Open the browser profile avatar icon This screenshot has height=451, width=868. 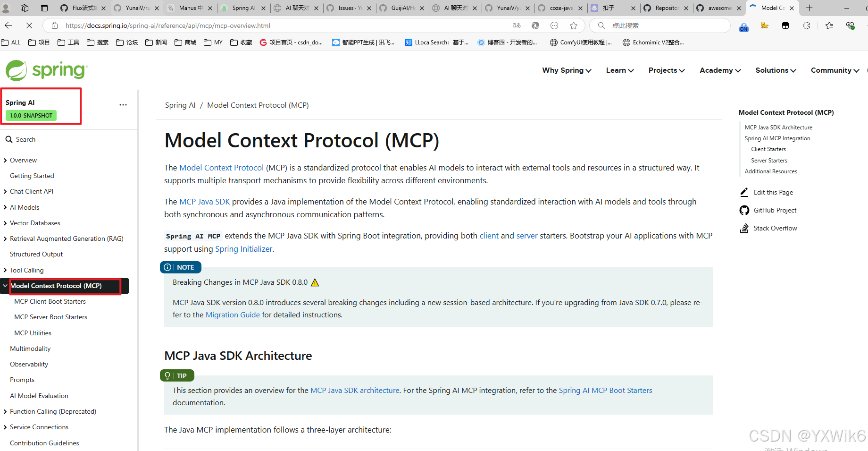[6, 8]
